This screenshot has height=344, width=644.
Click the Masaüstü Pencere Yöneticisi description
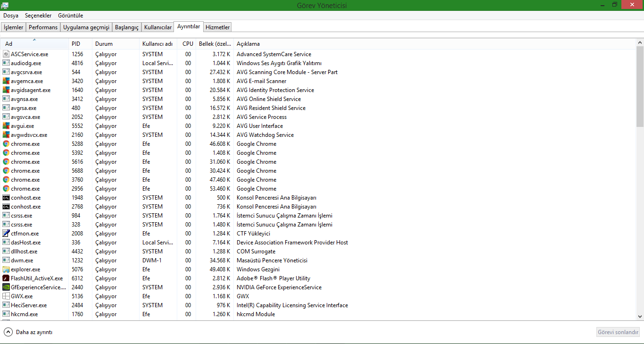272,260
